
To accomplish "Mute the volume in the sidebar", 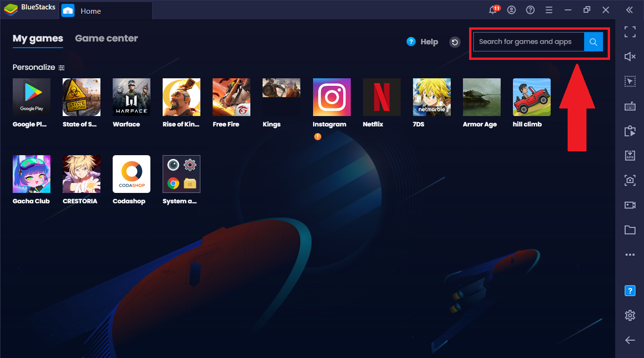I will coord(630,57).
